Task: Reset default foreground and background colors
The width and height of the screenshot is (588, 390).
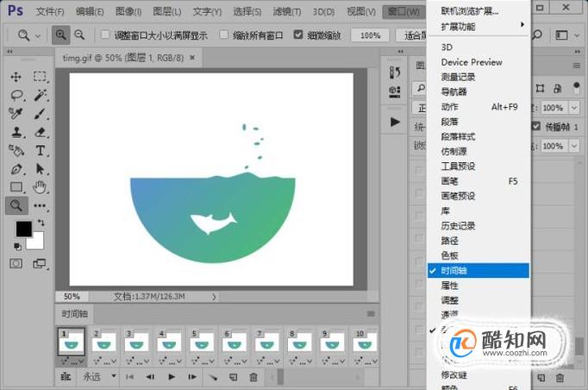Action: [x=17, y=247]
